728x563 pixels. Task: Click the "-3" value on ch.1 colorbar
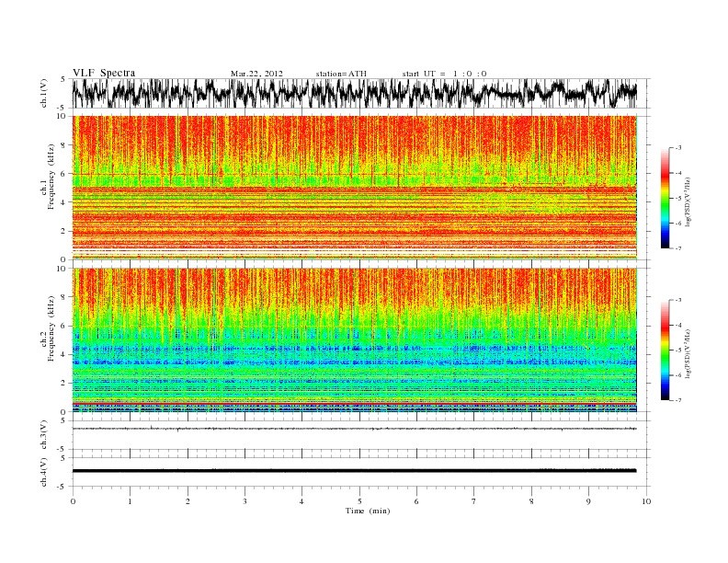678,148
